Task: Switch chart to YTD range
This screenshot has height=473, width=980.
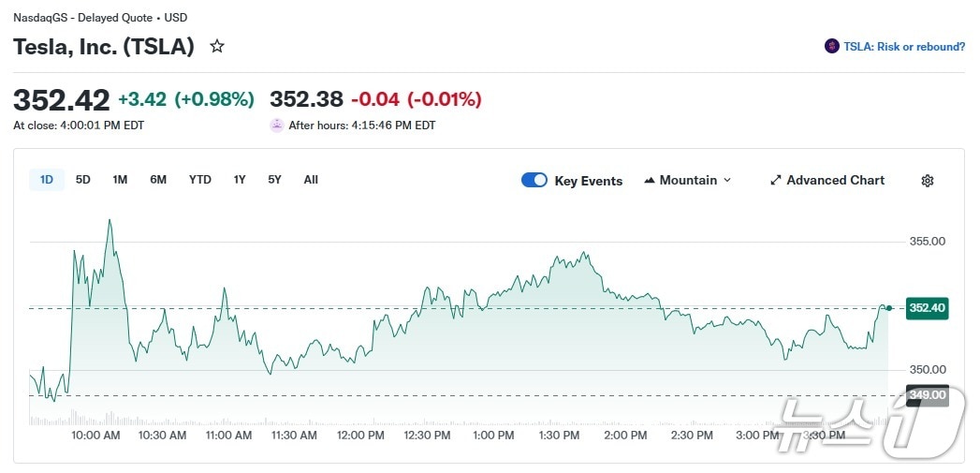Action: [199, 180]
